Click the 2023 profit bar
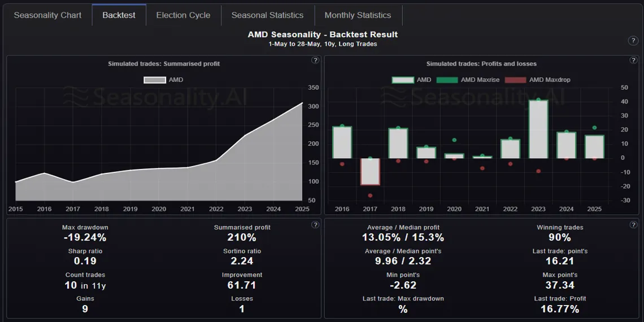 pyautogui.click(x=538, y=129)
